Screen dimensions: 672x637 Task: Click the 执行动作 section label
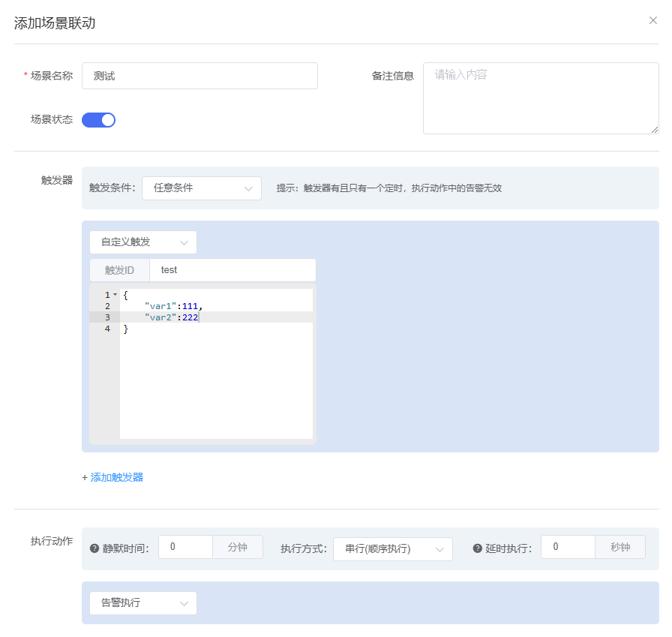52,541
